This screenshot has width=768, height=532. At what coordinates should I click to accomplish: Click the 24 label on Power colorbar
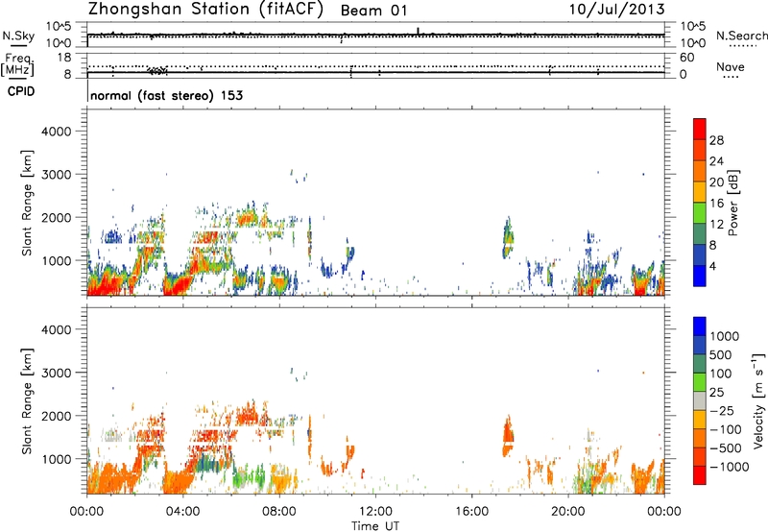[716, 161]
